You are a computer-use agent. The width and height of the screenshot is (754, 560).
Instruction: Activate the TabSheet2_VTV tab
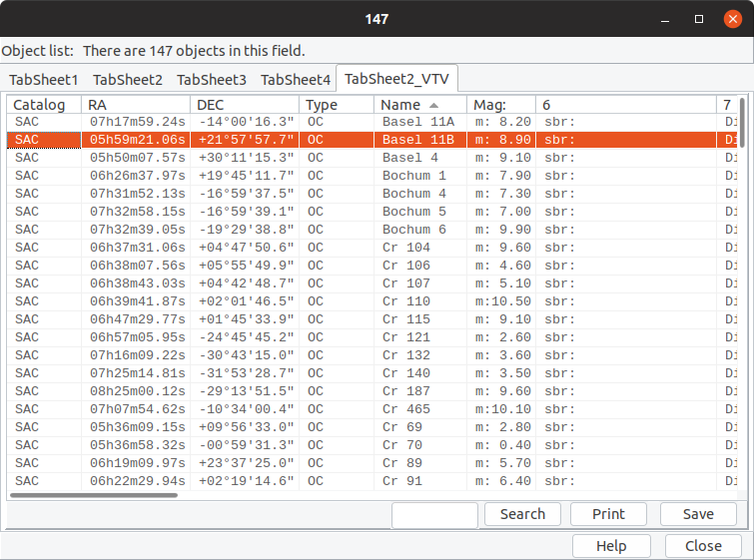pos(396,78)
